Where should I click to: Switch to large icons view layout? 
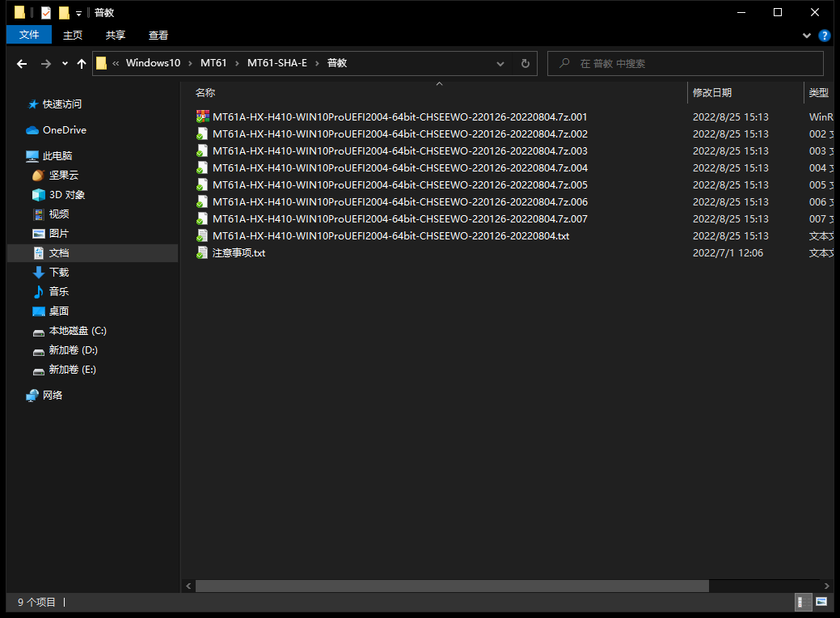pos(821,602)
